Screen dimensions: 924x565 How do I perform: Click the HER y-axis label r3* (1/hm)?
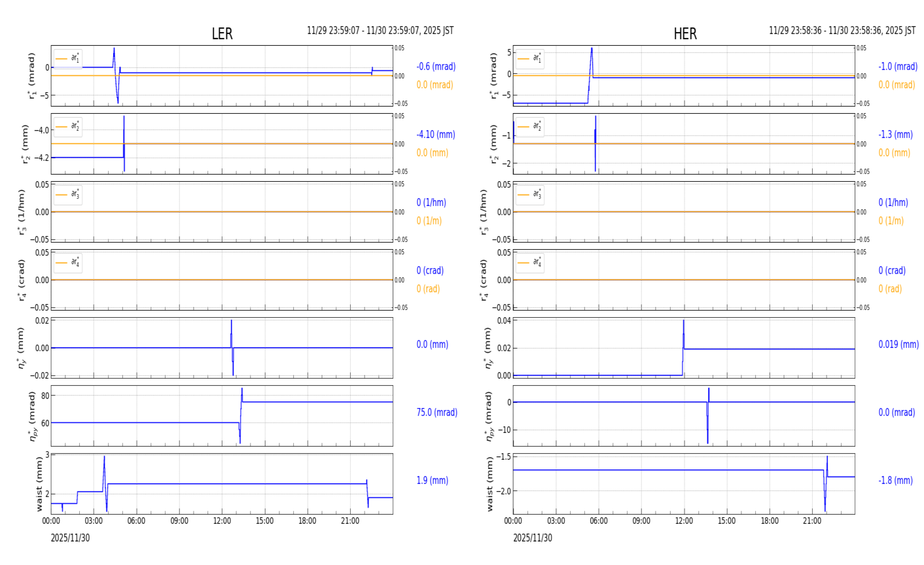click(484, 212)
